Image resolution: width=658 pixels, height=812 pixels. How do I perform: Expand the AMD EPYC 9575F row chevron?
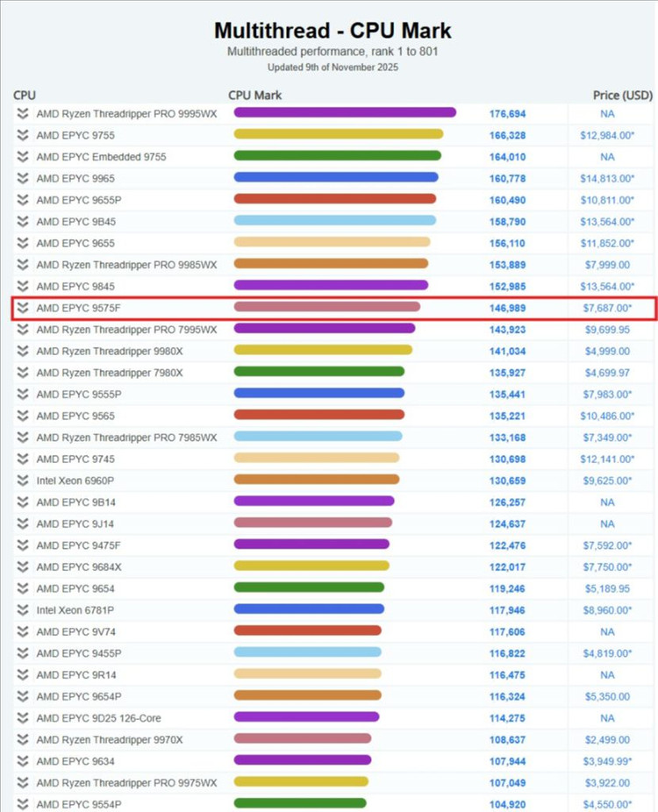coord(23,308)
